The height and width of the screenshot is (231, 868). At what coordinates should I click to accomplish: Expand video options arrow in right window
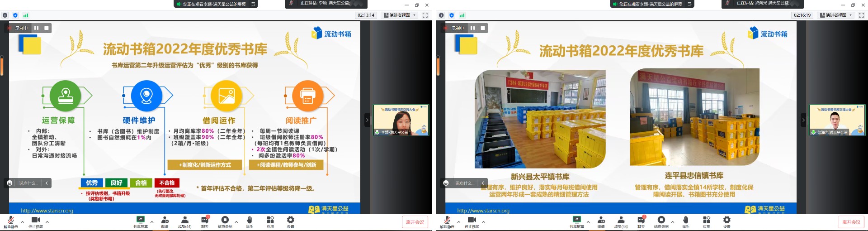(x=483, y=222)
